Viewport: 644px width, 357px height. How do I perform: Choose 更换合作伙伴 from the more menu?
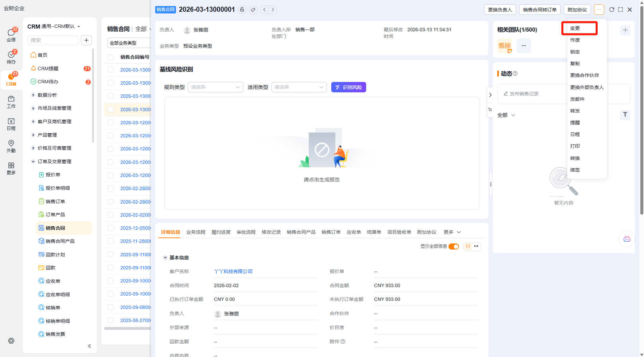pos(585,75)
